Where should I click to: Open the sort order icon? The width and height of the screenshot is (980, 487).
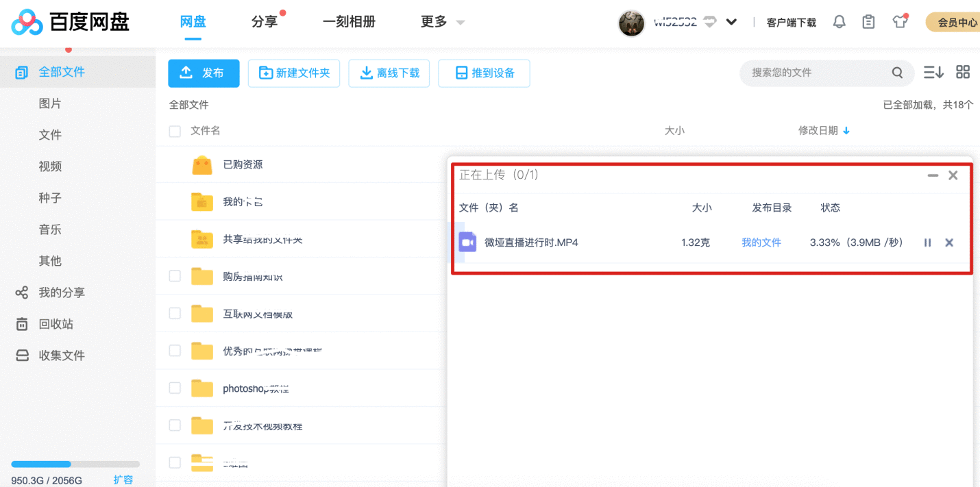933,72
